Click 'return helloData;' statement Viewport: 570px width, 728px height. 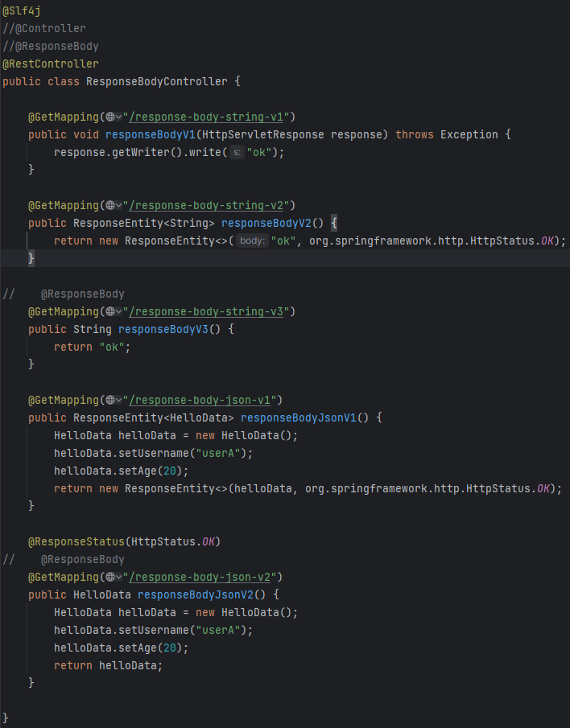pyautogui.click(x=108, y=665)
